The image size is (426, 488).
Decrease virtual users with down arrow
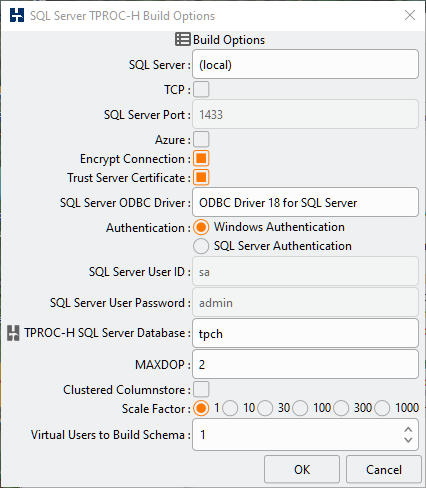[x=408, y=440]
